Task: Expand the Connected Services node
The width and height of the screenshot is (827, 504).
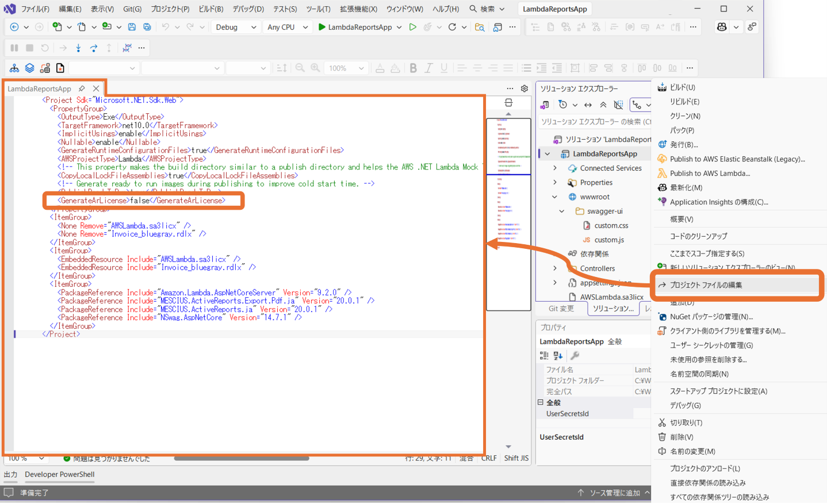Action: pyautogui.click(x=555, y=168)
